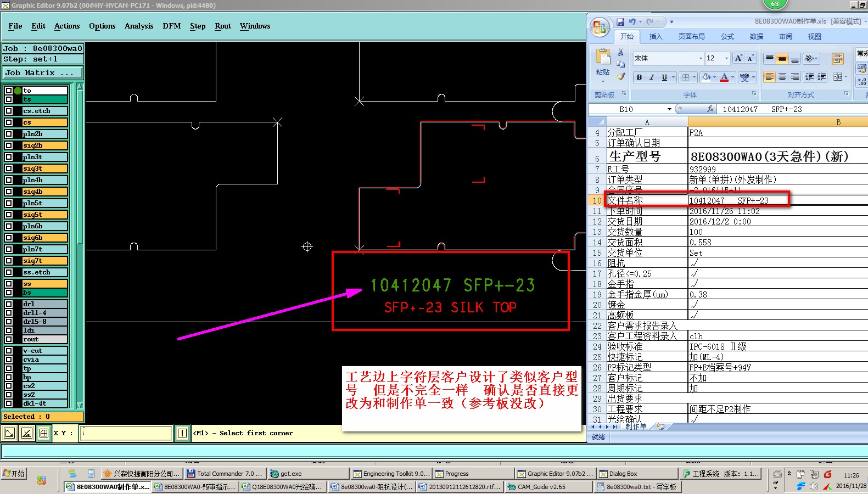
Task: Center cell text horizontally
Action: [x=782, y=77]
